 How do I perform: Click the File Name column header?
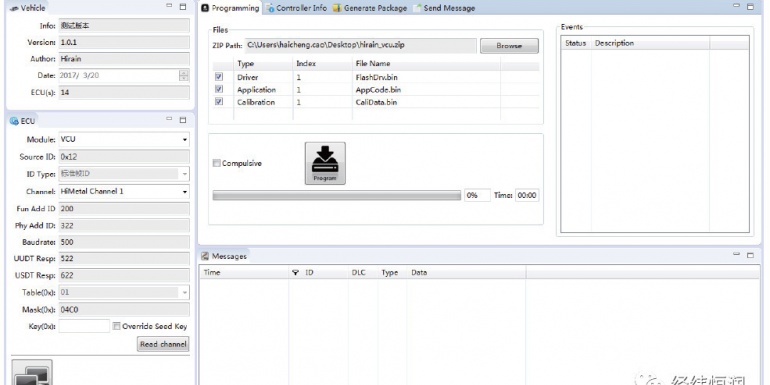pos(426,63)
